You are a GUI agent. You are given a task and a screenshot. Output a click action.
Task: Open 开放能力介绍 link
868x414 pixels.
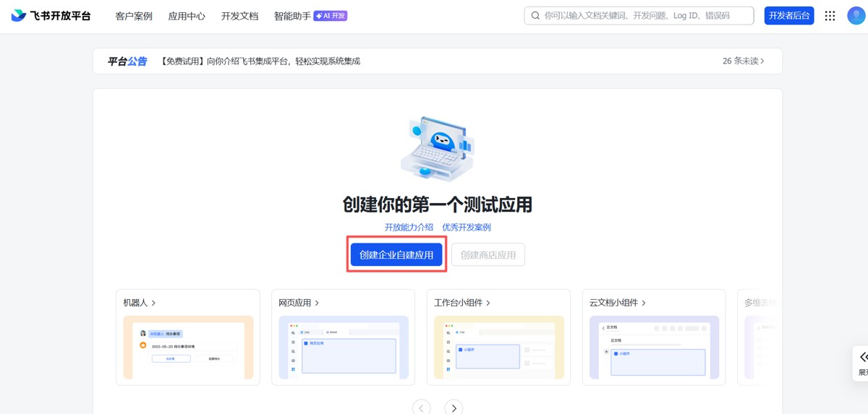pyautogui.click(x=409, y=227)
